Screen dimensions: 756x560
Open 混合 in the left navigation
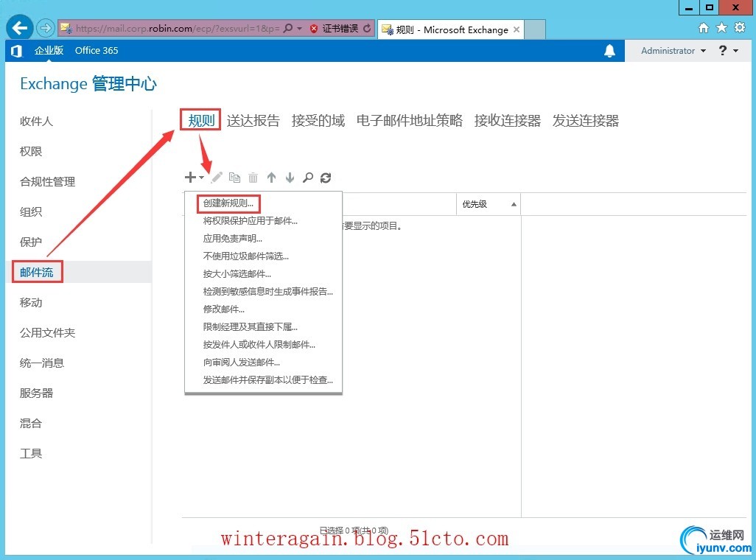click(30, 424)
